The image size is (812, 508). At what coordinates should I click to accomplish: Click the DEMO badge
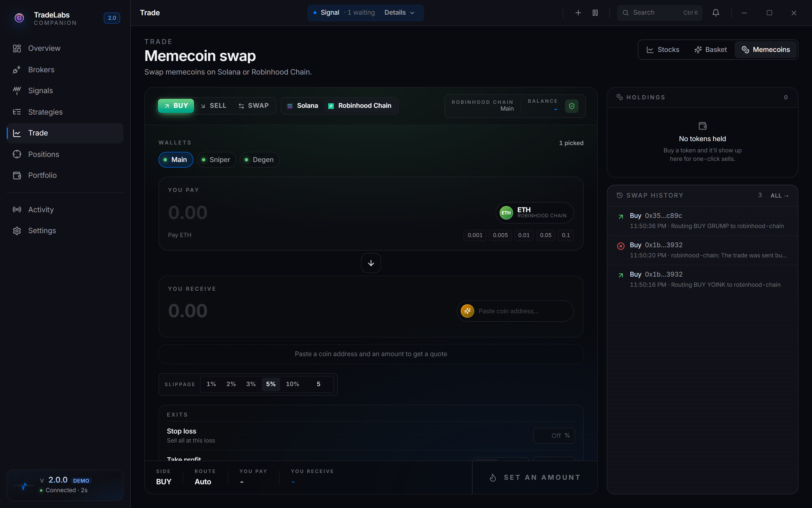(x=81, y=481)
